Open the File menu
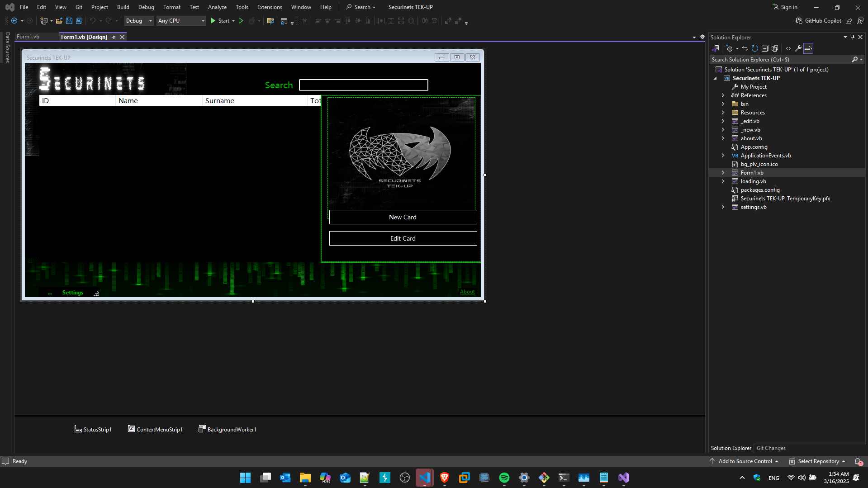 (x=24, y=7)
